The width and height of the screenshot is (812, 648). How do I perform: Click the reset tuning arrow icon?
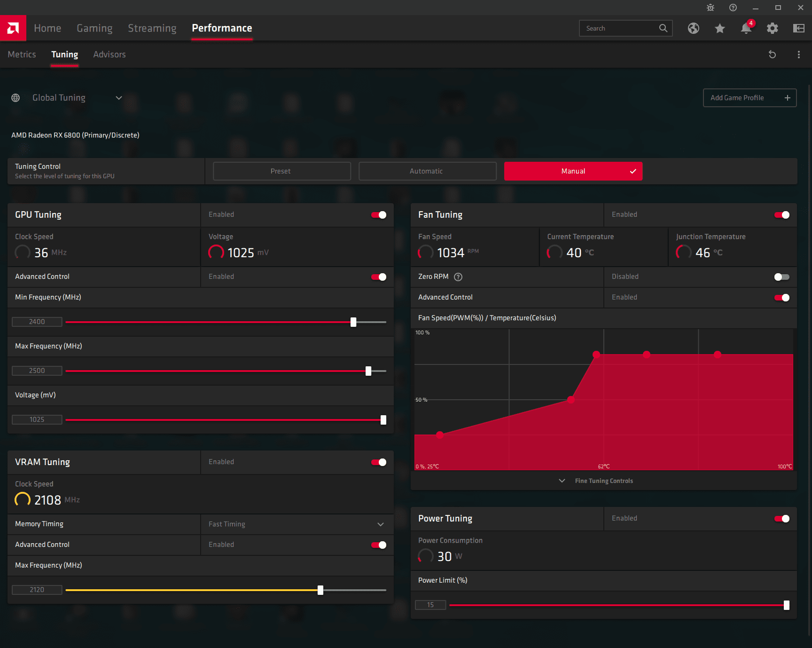coord(772,55)
